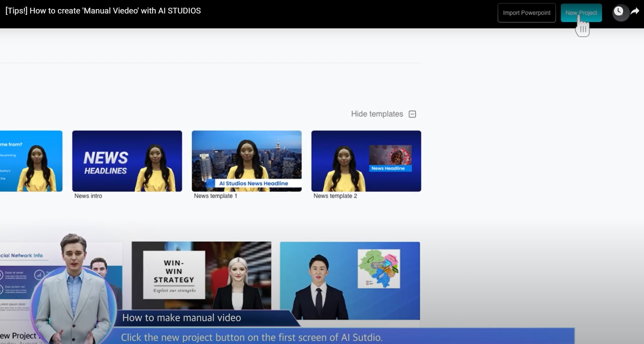The height and width of the screenshot is (344, 644).
Task: Select the News intro template thumbnail
Action: [x=127, y=161]
